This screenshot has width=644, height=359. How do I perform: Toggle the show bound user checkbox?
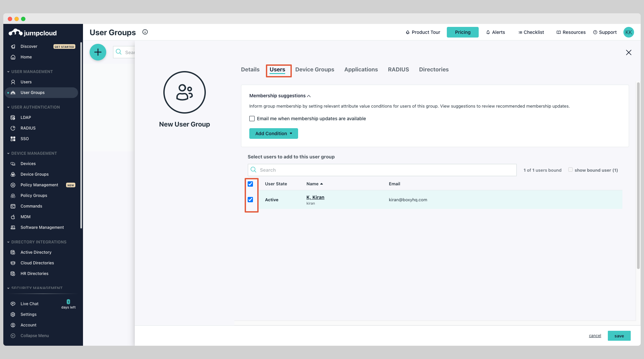click(x=570, y=169)
